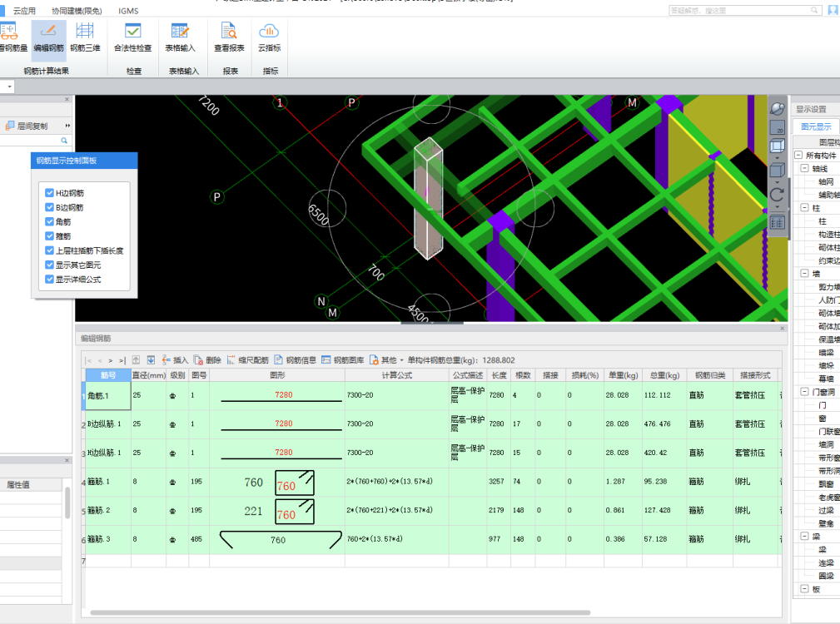Open 查看报表 report viewer
Screen dimensions: 840x624
229,37
